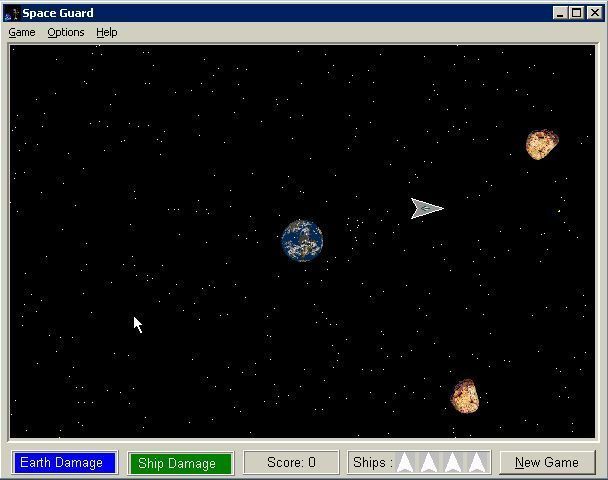
Task: Maximize the Space Guard window
Action: pyautogui.click(x=576, y=13)
